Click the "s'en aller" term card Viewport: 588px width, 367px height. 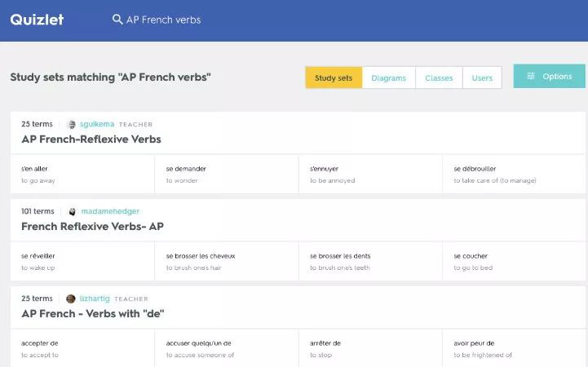coord(82,174)
